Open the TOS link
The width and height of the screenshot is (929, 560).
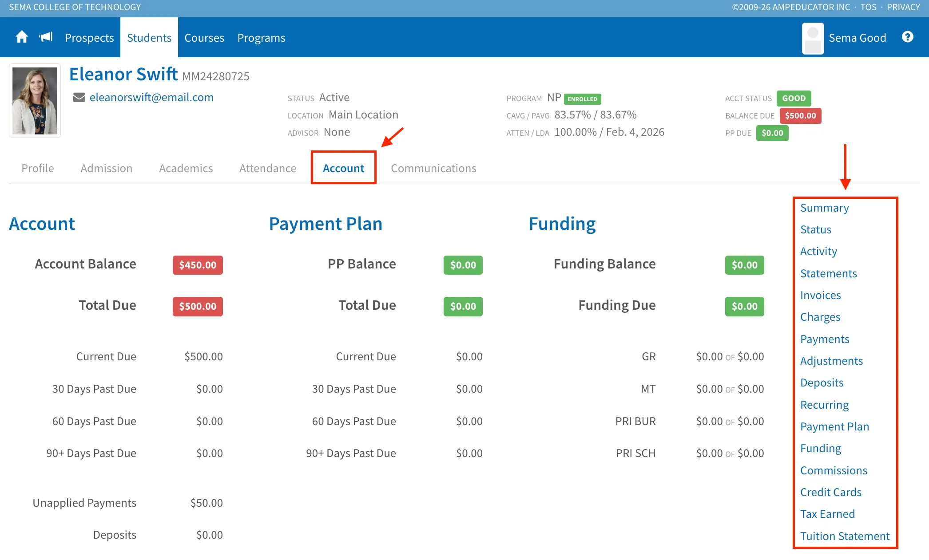click(868, 7)
